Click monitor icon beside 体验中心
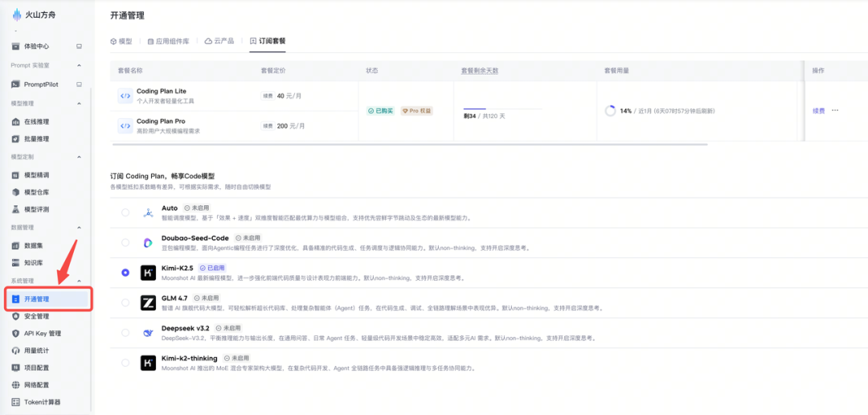 coord(79,46)
